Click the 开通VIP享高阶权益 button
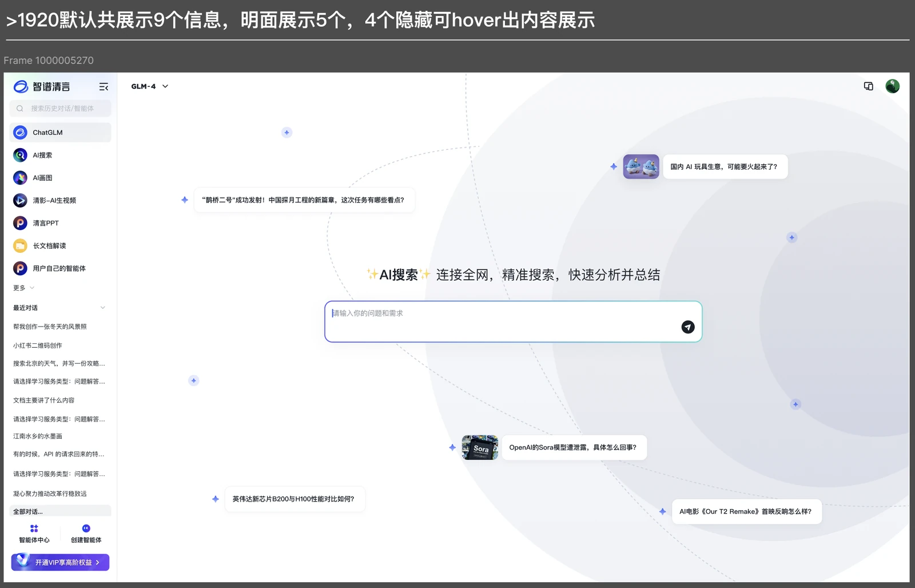915x588 pixels. [x=60, y=562]
